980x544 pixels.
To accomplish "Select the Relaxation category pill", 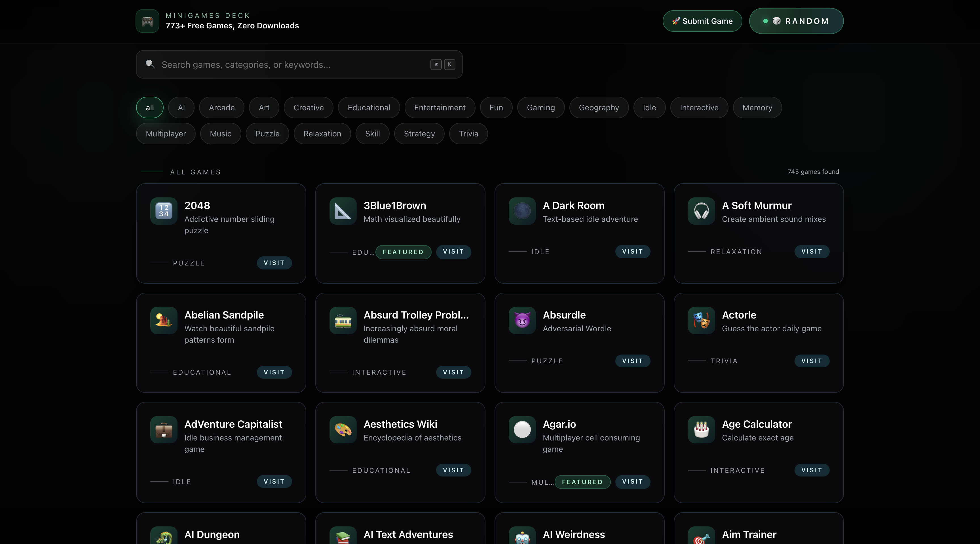I will coord(322,134).
